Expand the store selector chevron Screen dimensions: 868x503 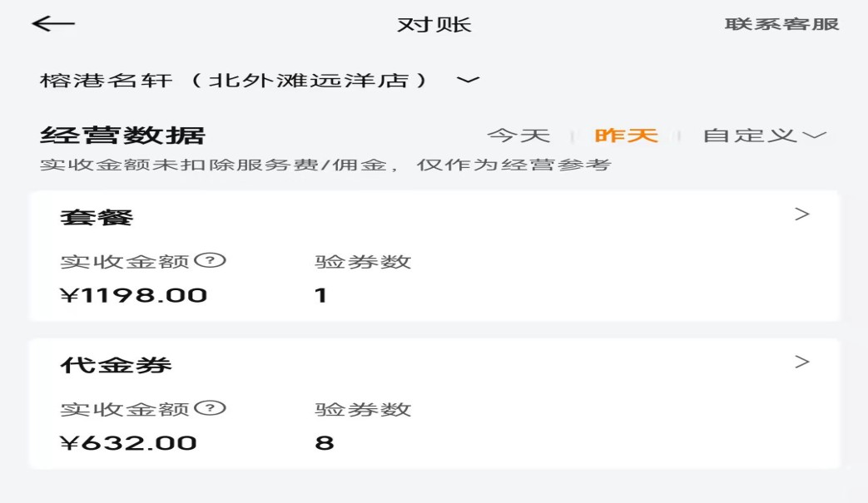click(469, 80)
